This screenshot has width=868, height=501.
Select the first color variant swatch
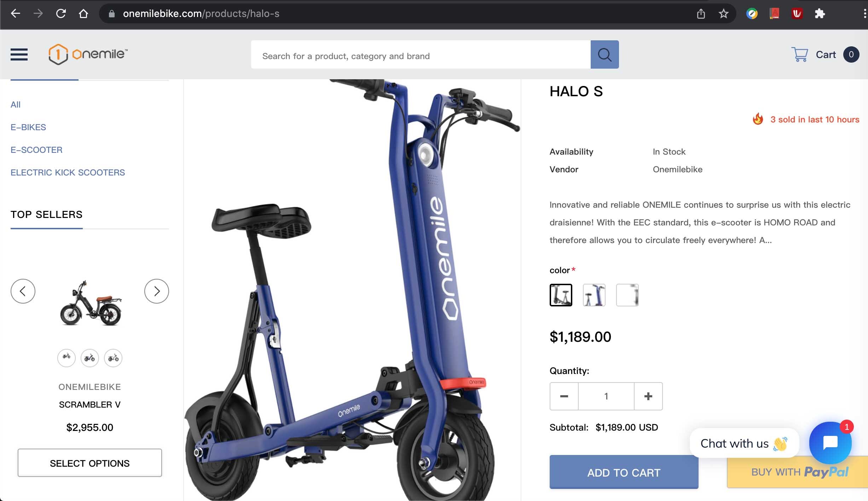coord(561,295)
